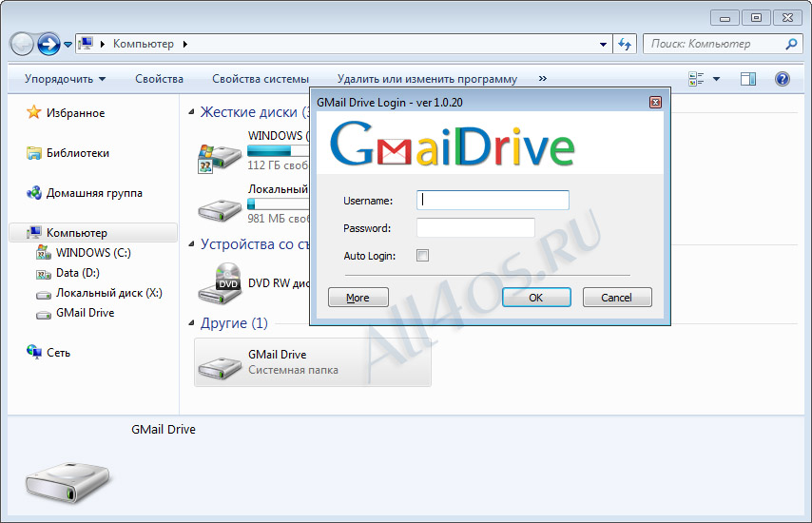The image size is (812, 523).
Task: Click the Локальный disk icon in main pane
Action: click(220, 209)
